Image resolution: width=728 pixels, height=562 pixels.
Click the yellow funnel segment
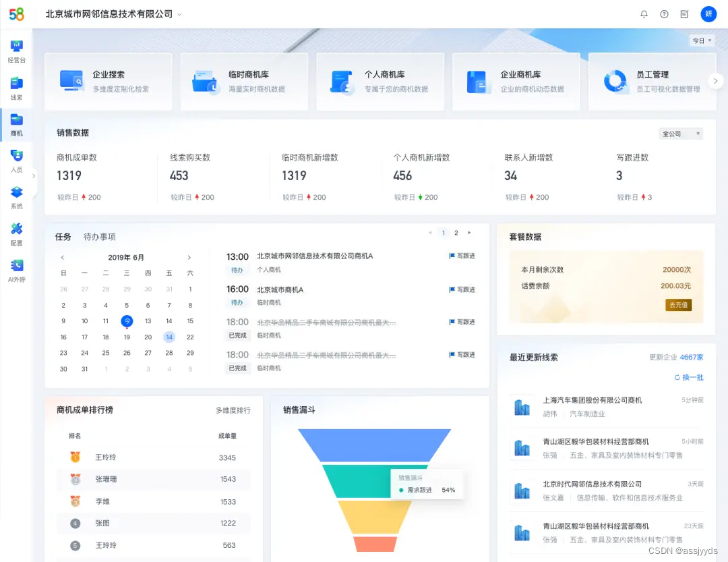coord(374,517)
